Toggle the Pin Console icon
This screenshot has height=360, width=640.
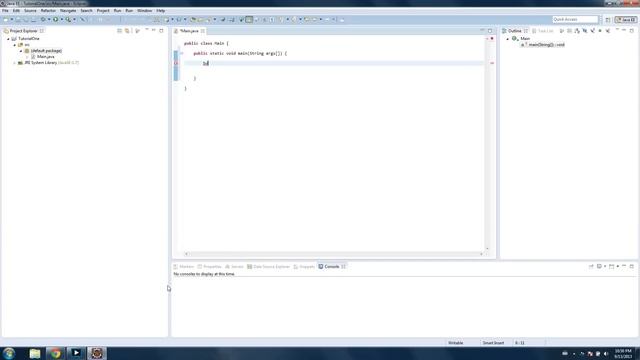tap(591, 266)
